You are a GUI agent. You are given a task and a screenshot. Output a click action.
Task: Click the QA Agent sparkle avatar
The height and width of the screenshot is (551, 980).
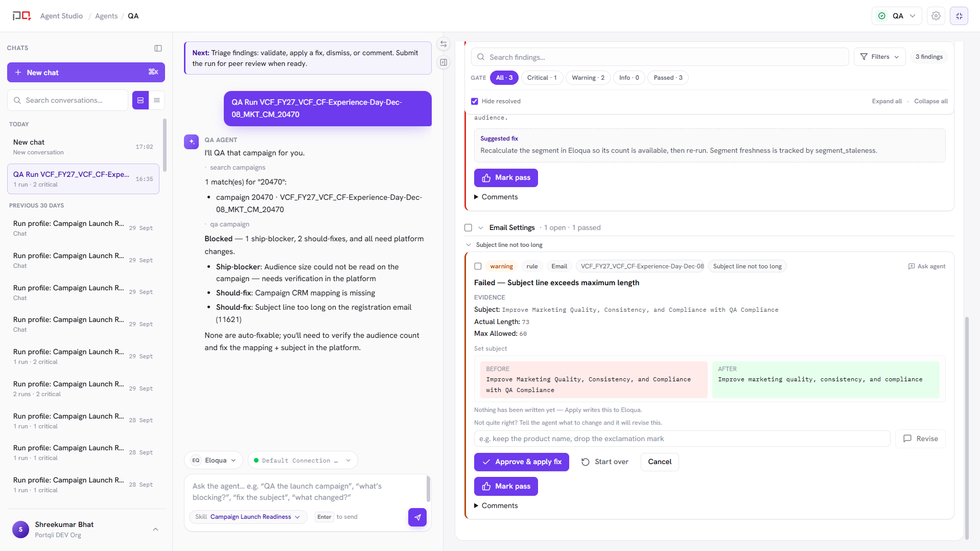(x=191, y=142)
